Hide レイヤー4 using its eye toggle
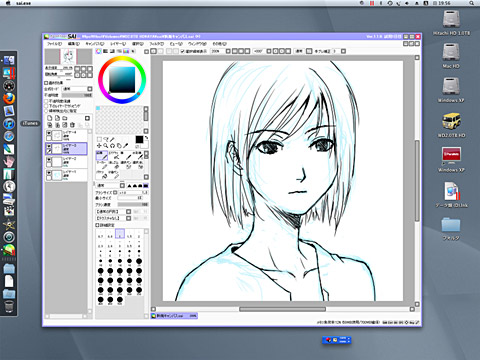Viewport: 480px width, 360px height. pyautogui.click(x=49, y=133)
